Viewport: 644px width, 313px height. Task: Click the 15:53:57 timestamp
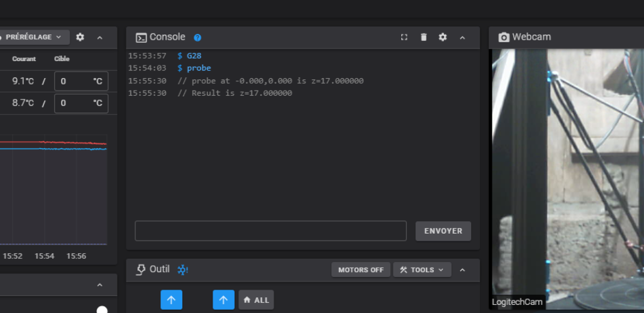pos(147,55)
